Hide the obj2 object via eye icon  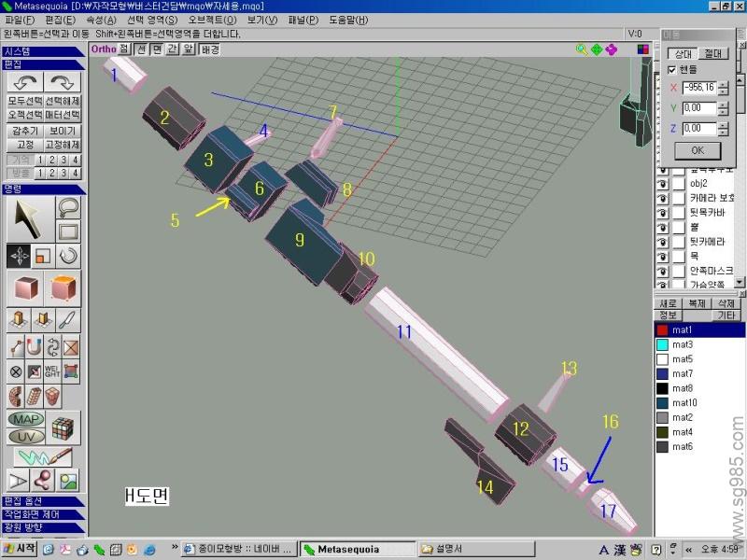(x=662, y=184)
